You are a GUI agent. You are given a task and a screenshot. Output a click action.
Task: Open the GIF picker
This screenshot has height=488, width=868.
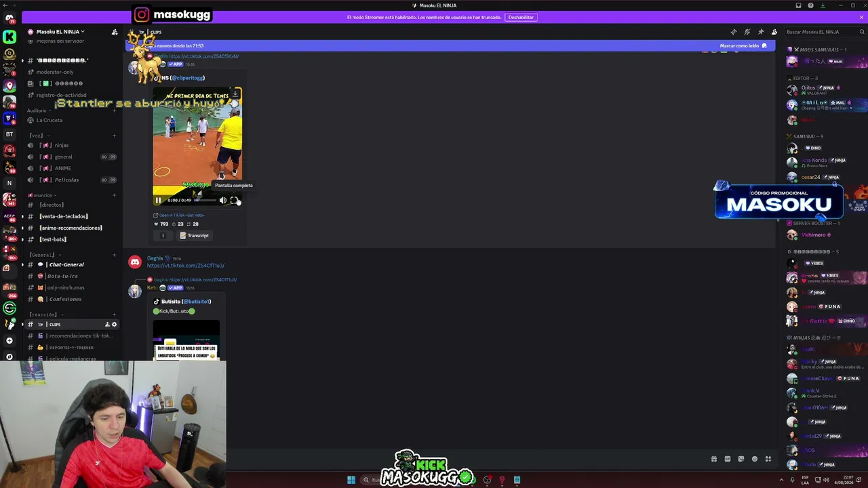click(727, 459)
